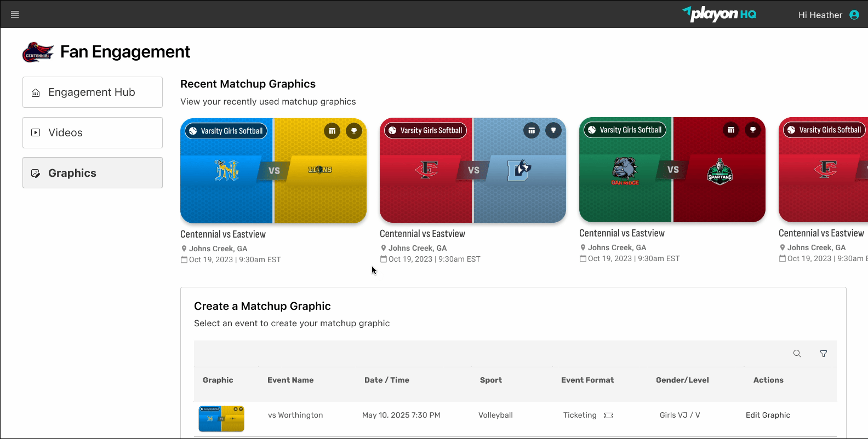The height and width of the screenshot is (439, 868).
Task: Click the Centennial school logo
Action: (38, 52)
